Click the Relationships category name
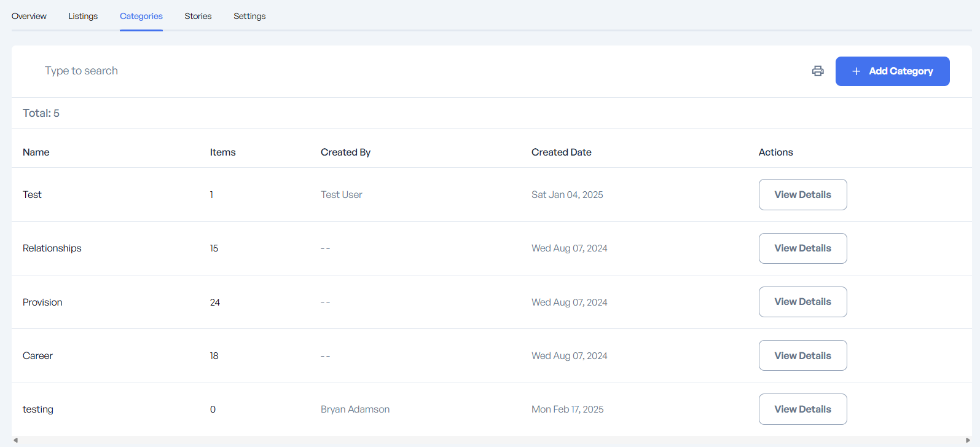 pyautogui.click(x=52, y=248)
